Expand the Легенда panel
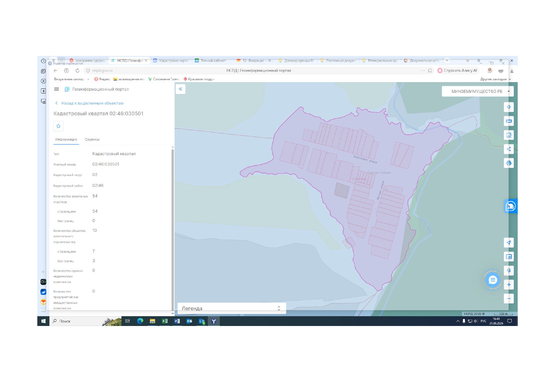 (x=232, y=308)
